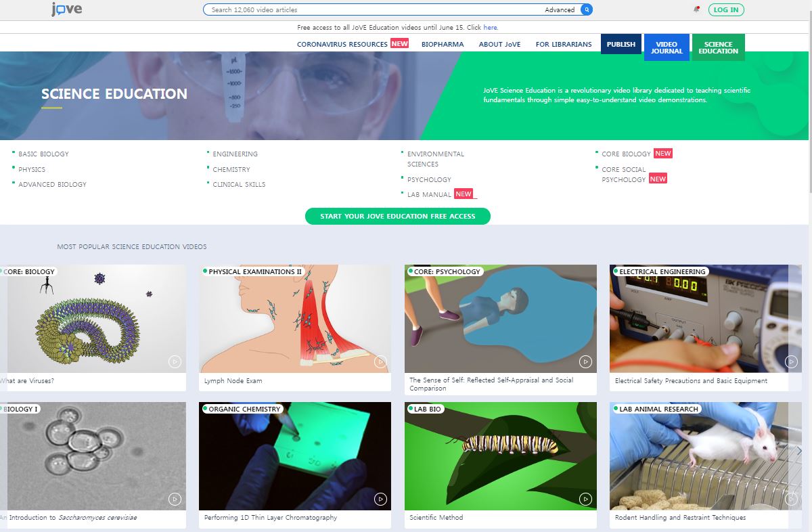812x532 pixels.
Task: Play the Rodent Handling video icon
Action: click(791, 500)
